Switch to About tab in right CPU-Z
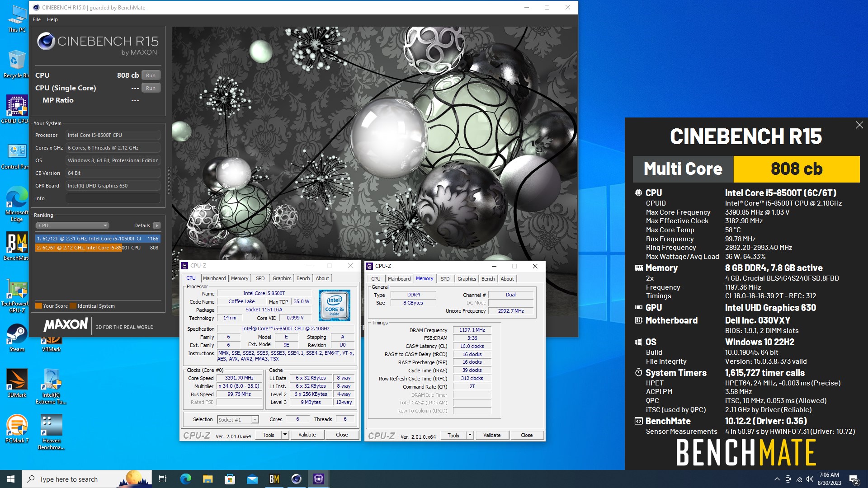The height and width of the screenshot is (488, 868). (507, 279)
